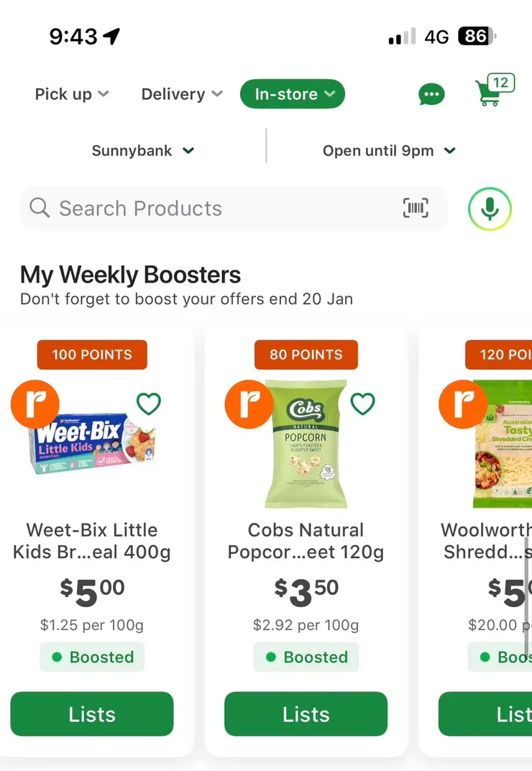Screen dimensions: 532x771
Task: Toggle Boosted status on Cobs Popcorn offer
Action: [306, 657]
